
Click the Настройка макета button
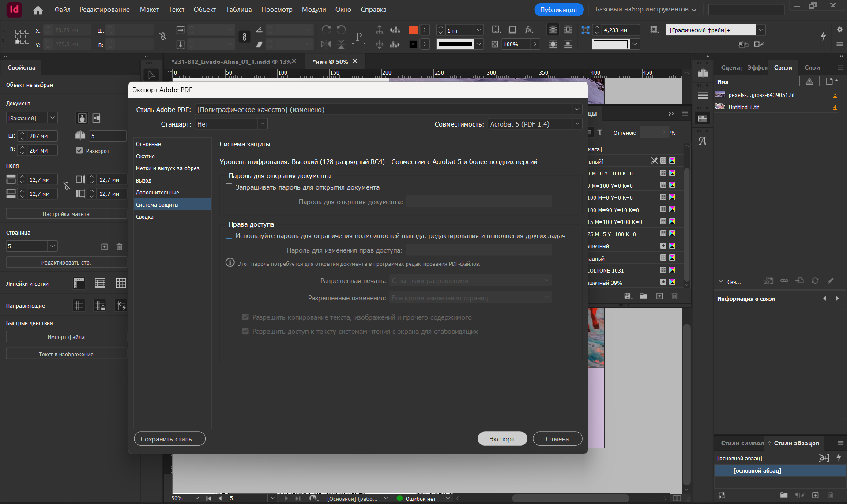point(66,214)
